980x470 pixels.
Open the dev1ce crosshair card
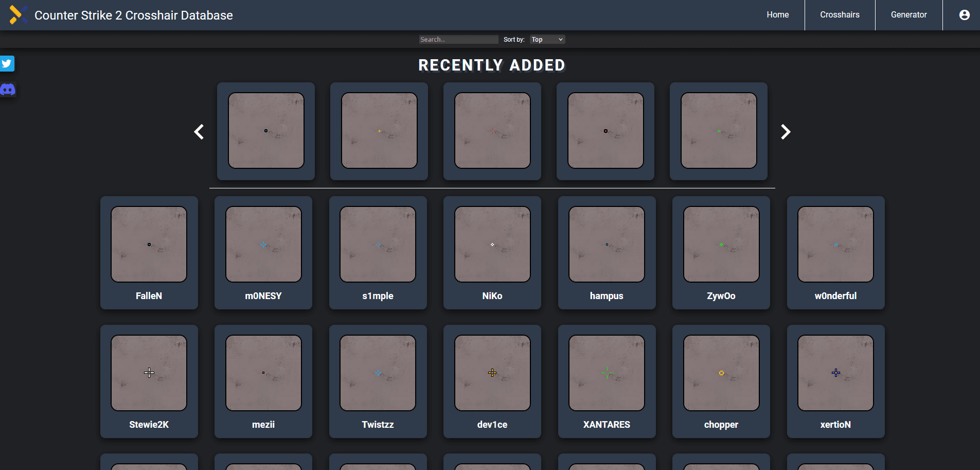[492, 381]
